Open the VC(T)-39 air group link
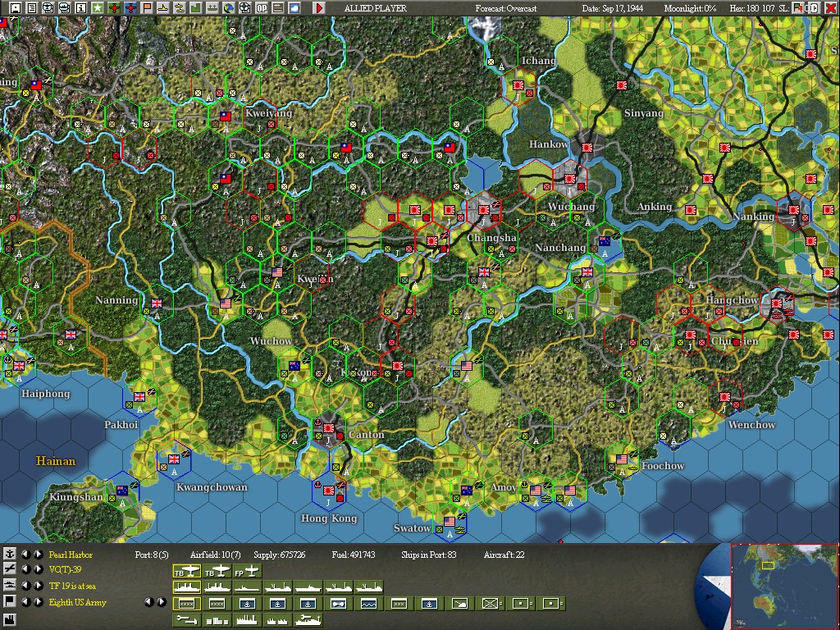The image size is (840, 630). pyautogui.click(x=65, y=569)
